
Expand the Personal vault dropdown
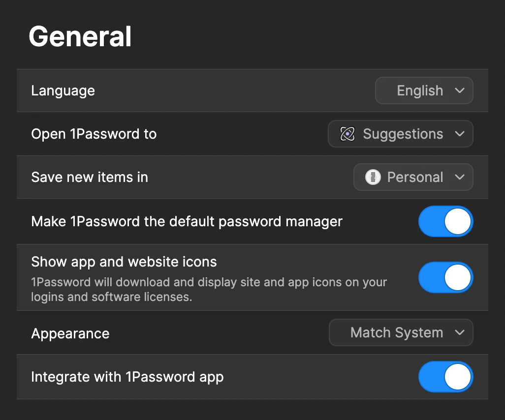pos(413,177)
